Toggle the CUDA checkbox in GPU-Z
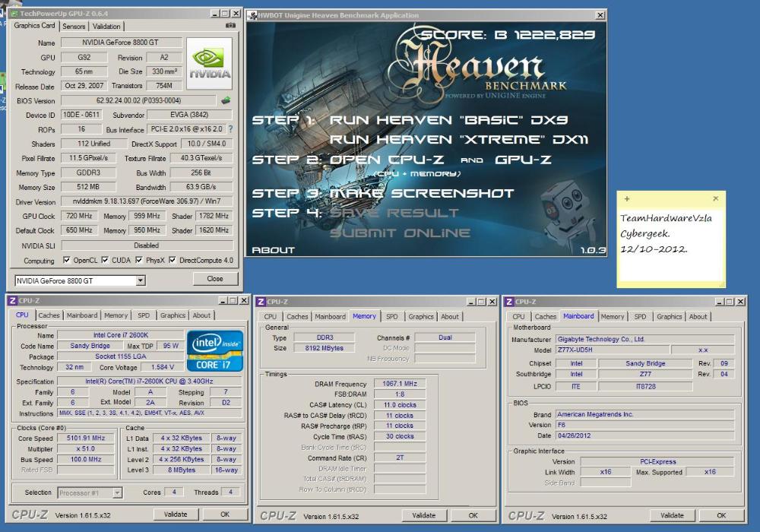The image size is (760, 532). (105, 260)
